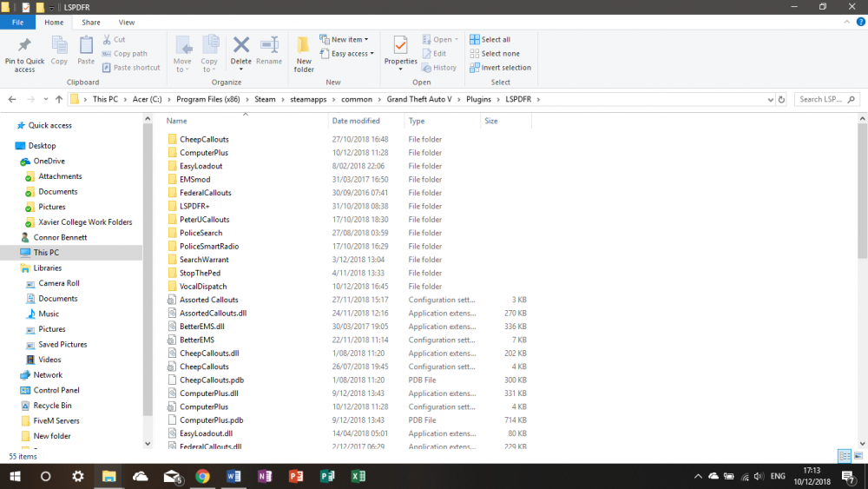This screenshot has height=489, width=868.
Task: Open Google Chrome from taskbar
Action: pyautogui.click(x=202, y=476)
